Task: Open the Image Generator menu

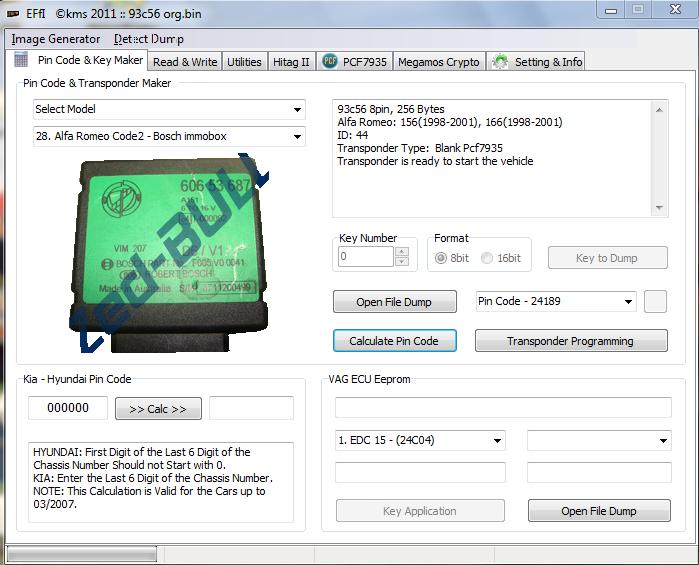Action: [56, 39]
